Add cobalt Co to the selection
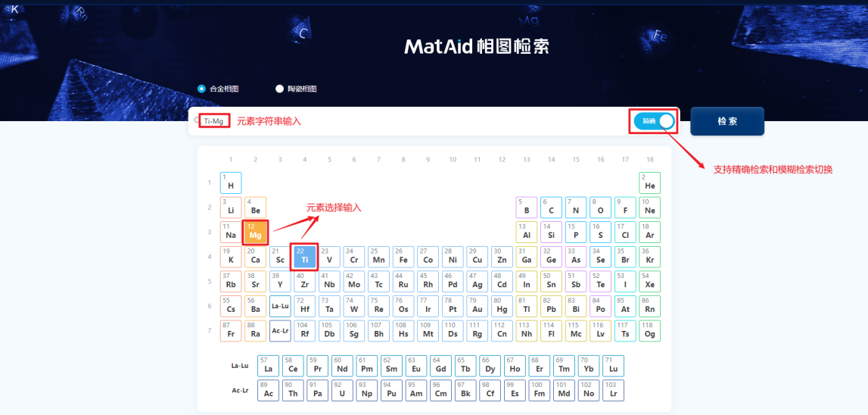The image size is (868, 415). 428,257
